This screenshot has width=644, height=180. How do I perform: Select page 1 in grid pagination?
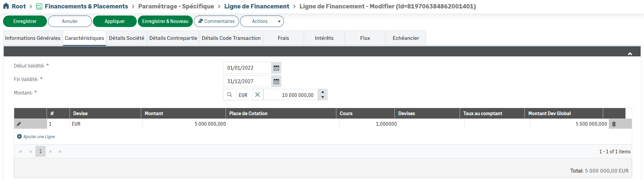click(x=41, y=151)
